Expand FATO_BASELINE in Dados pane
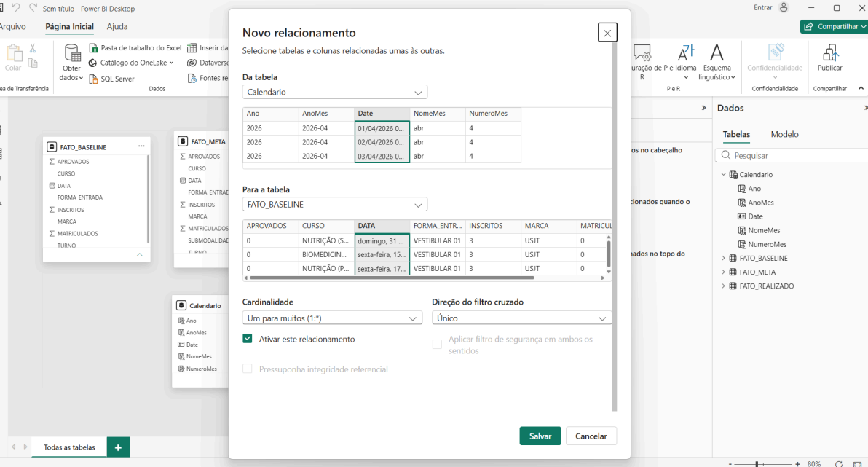Viewport: 868px width, 467px height. [724, 258]
